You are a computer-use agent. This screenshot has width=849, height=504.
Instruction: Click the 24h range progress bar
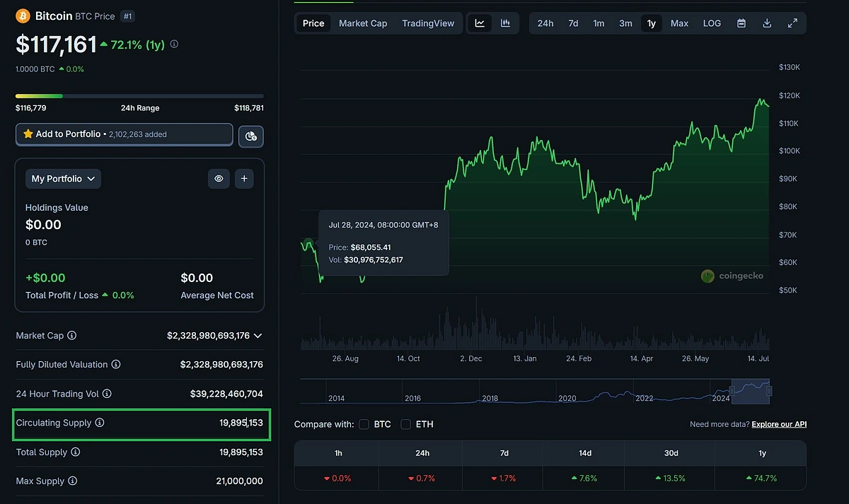139,95
